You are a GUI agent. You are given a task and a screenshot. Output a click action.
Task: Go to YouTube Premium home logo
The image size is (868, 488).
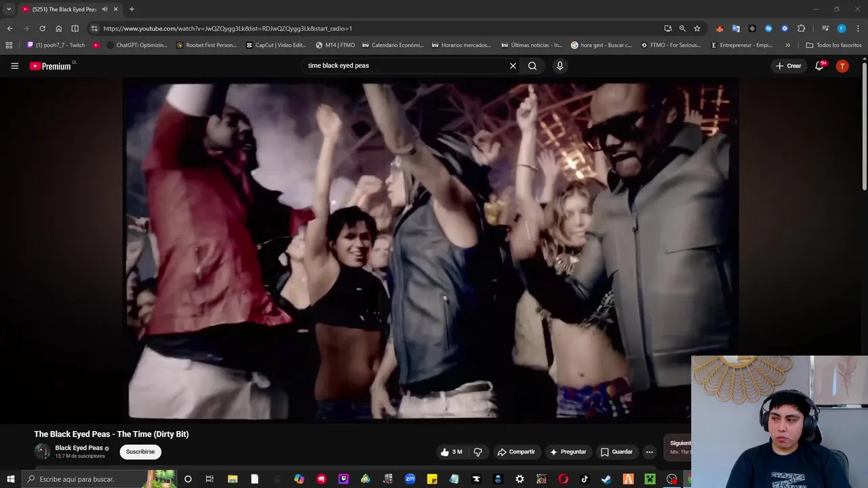click(x=50, y=66)
